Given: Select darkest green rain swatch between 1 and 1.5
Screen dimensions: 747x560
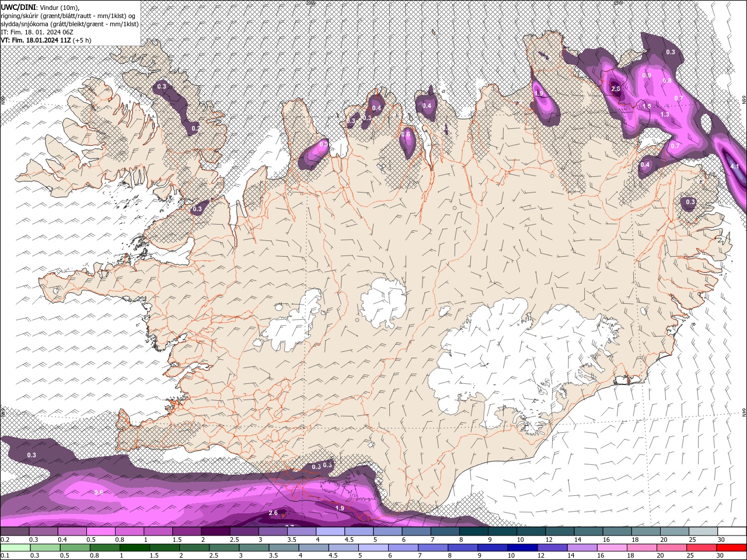Looking at the screenshot, I should point(134,548).
